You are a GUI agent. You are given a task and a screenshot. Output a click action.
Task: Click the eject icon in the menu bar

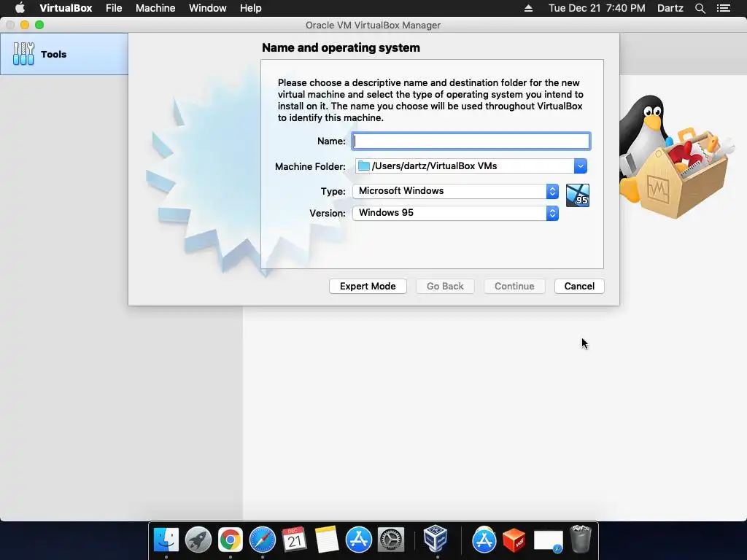pos(528,8)
